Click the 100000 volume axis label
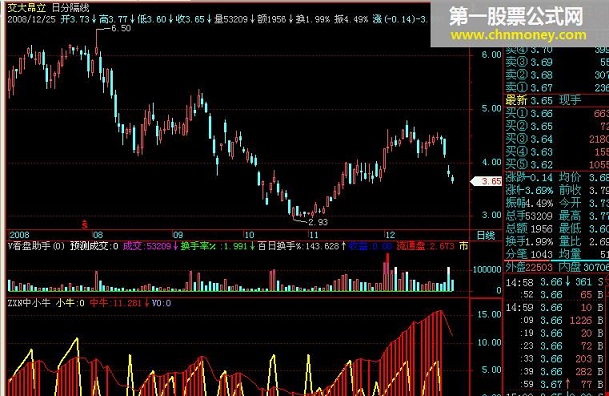 [x=487, y=270]
